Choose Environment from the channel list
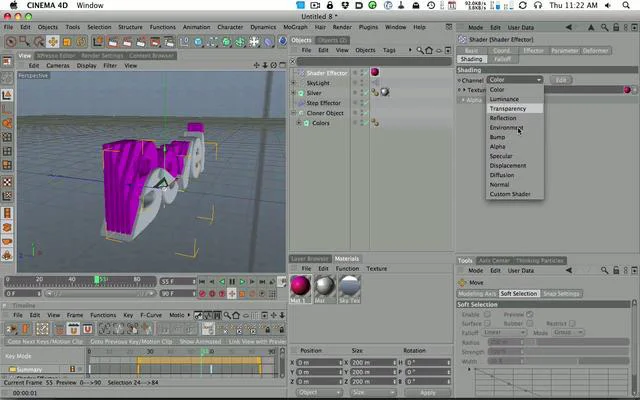640x400 pixels. click(515, 128)
